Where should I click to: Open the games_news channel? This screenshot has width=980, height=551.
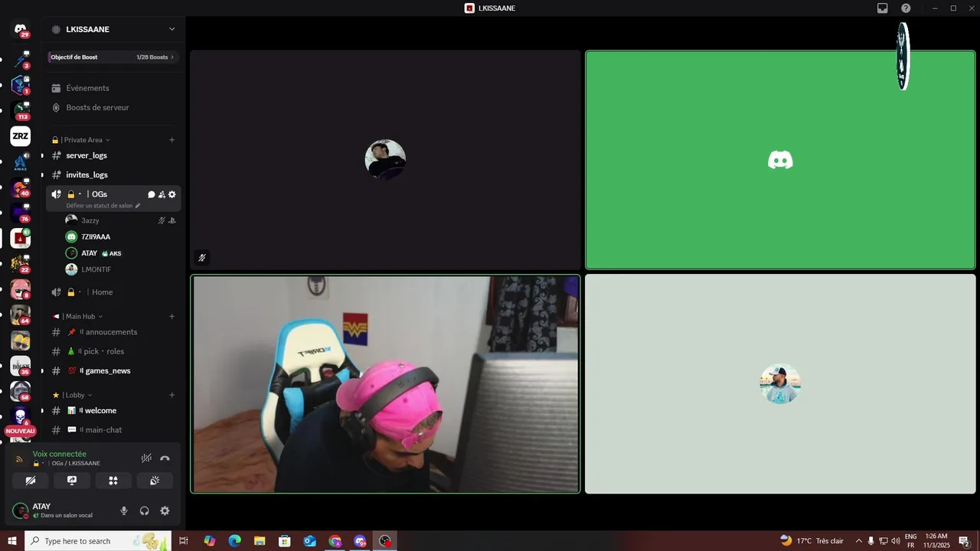click(x=113, y=371)
